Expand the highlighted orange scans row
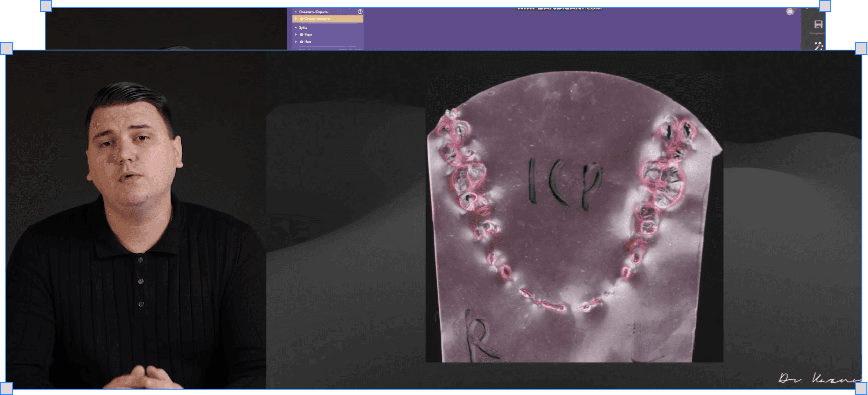 pos(296,19)
